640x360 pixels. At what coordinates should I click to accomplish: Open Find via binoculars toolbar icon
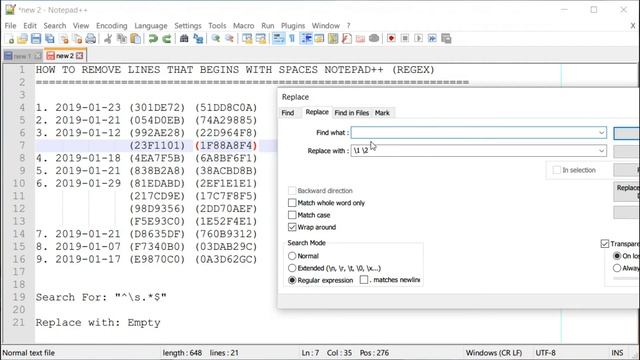point(184,39)
